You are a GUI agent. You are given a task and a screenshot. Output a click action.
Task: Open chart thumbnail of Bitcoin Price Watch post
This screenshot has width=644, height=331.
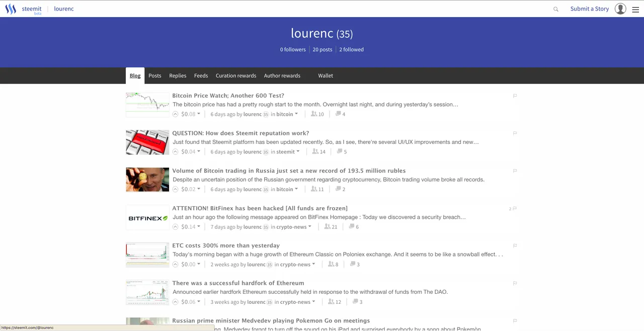(x=147, y=105)
